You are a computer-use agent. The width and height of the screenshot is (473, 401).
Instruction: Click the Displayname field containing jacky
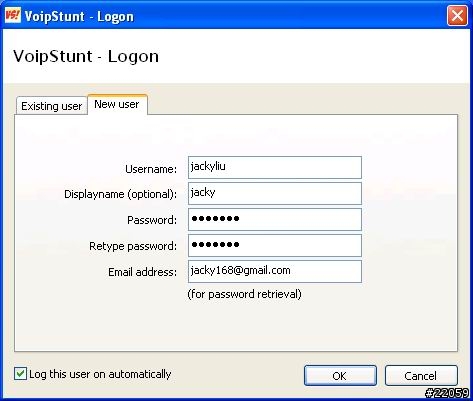(275, 193)
